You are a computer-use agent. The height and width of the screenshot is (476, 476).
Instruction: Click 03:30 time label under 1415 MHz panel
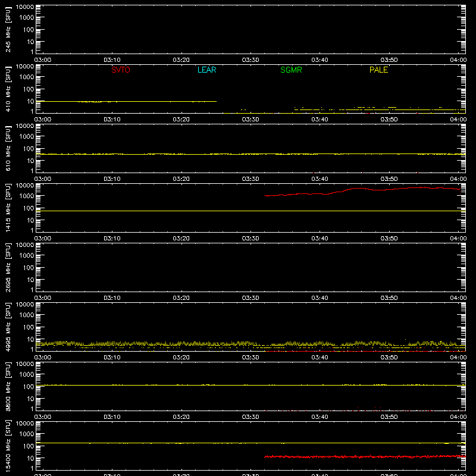tap(250, 239)
